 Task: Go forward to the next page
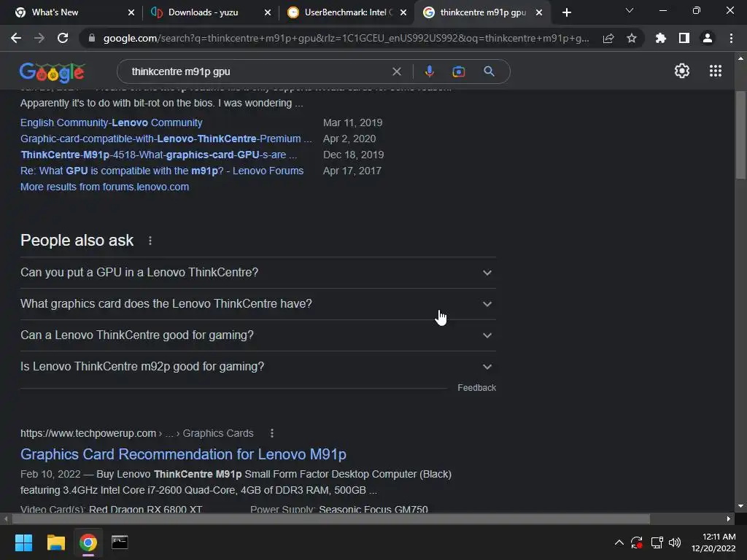pyautogui.click(x=39, y=38)
